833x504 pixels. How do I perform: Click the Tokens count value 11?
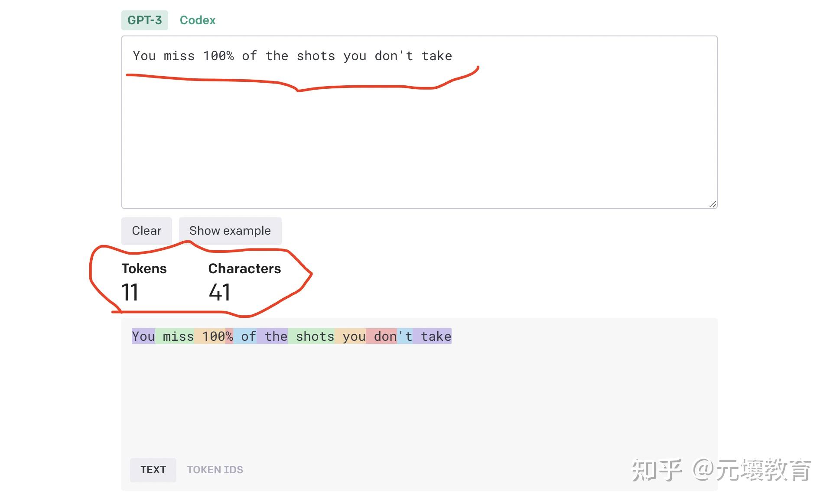[130, 292]
